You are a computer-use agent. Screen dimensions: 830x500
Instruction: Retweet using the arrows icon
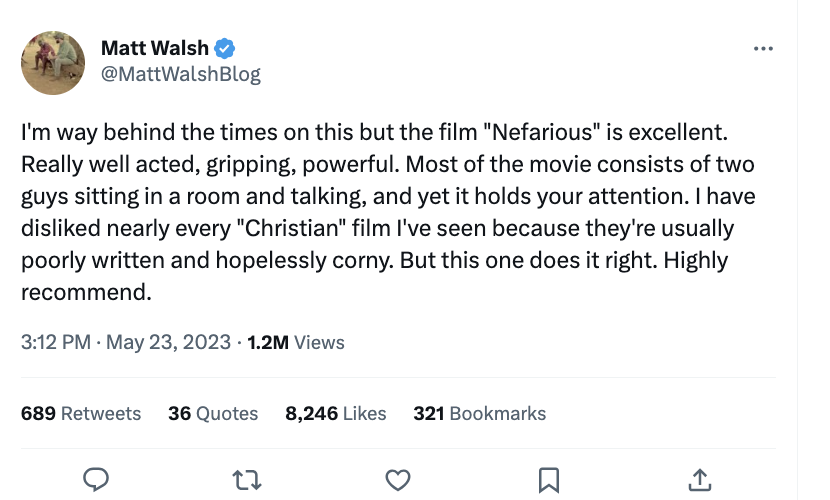[247, 480]
